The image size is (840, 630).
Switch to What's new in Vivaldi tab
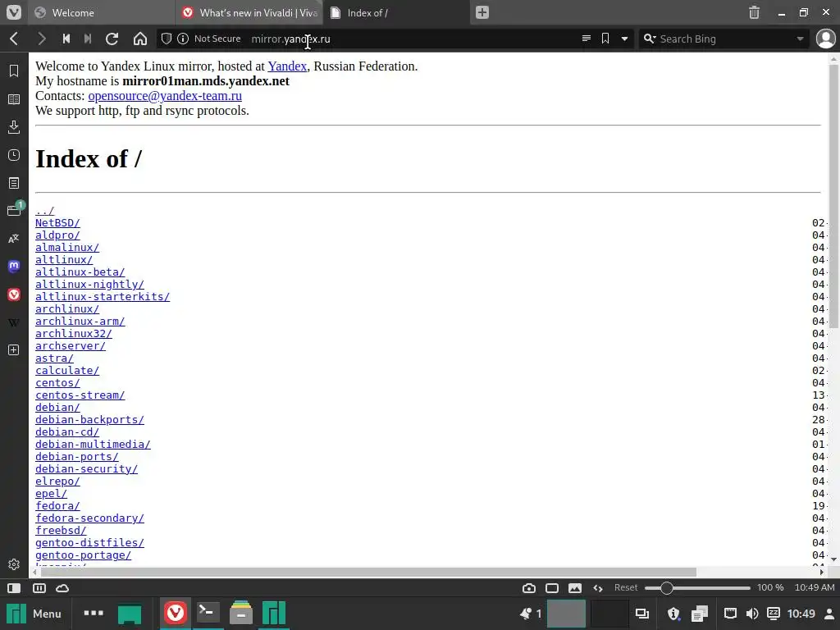[249, 12]
